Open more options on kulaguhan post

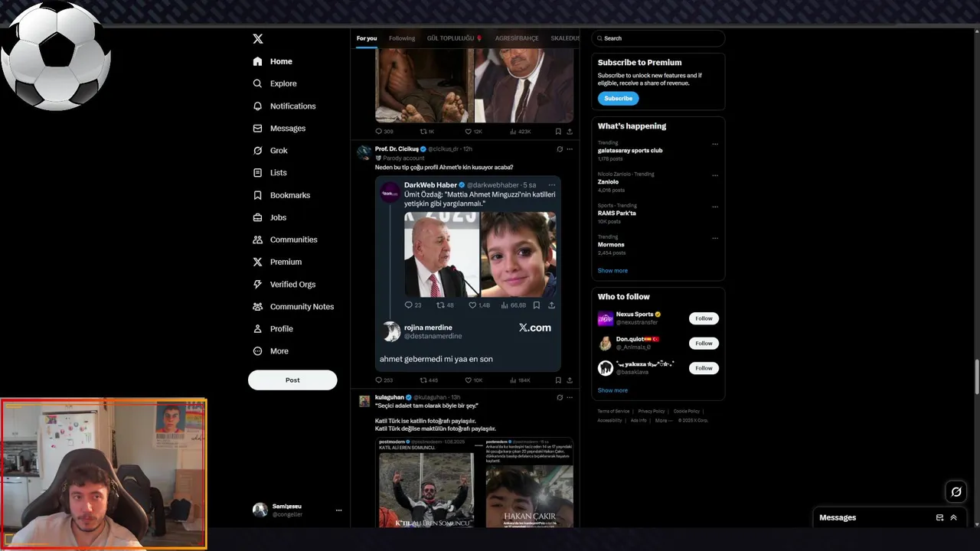(x=570, y=398)
